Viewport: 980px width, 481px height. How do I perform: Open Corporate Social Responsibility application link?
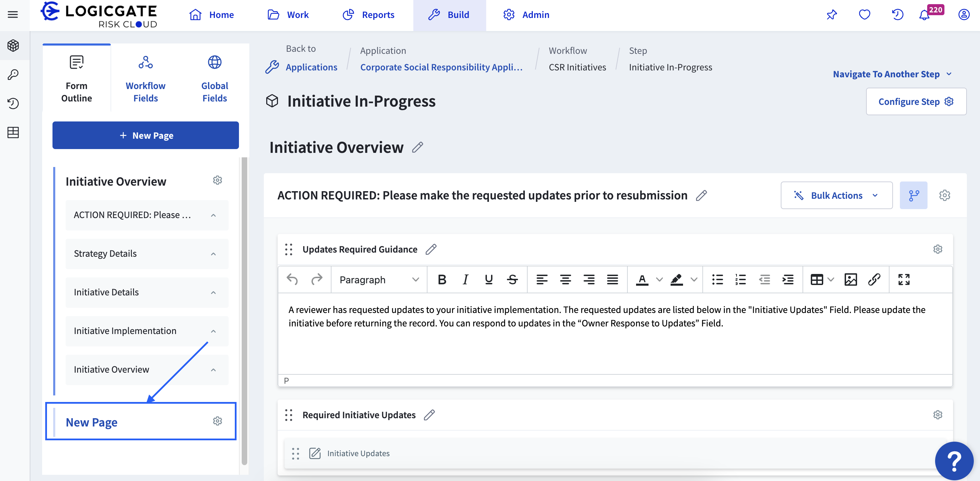(441, 67)
